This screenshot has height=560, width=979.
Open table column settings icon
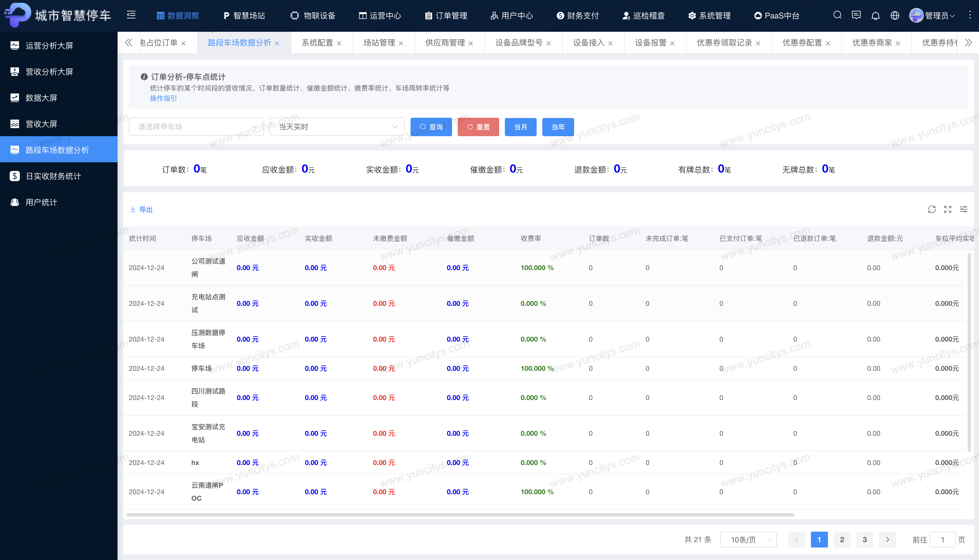[964, 209]
